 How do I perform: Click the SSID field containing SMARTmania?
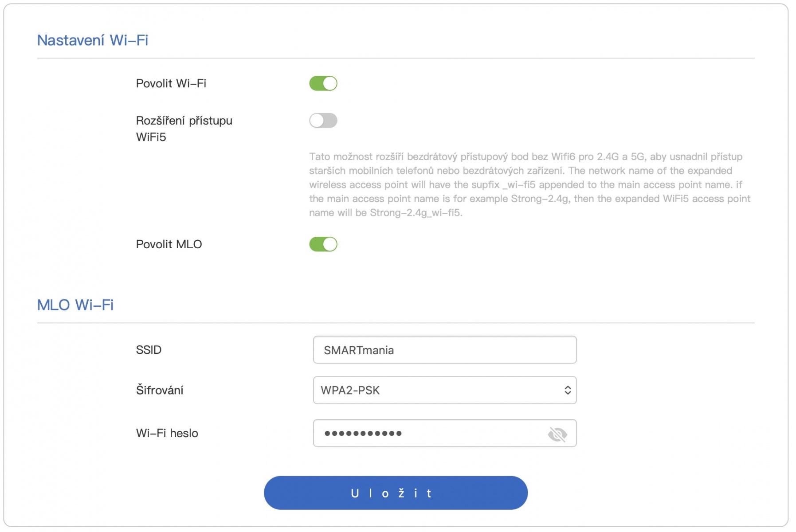(x=444, y=350)
